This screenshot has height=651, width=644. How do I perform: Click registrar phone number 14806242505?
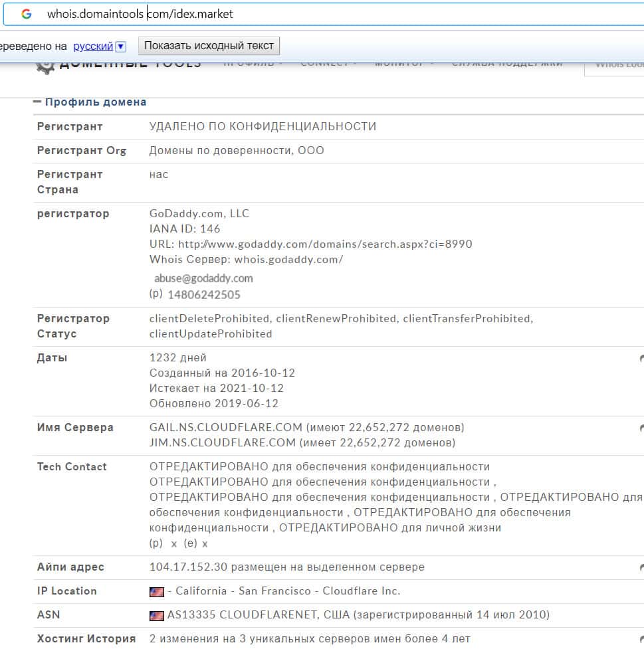(204, 294)
